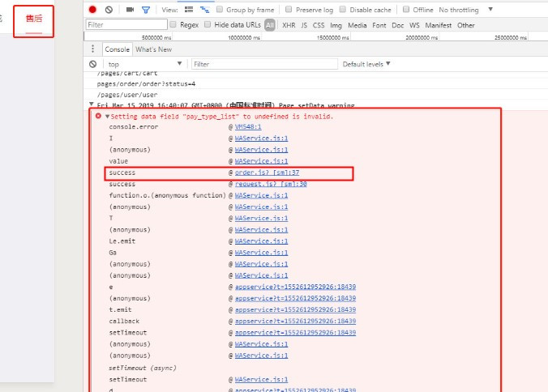This screenshot has width=548, height=392.
Task: Click the red record network log button
Action: [x=92, y=10]
